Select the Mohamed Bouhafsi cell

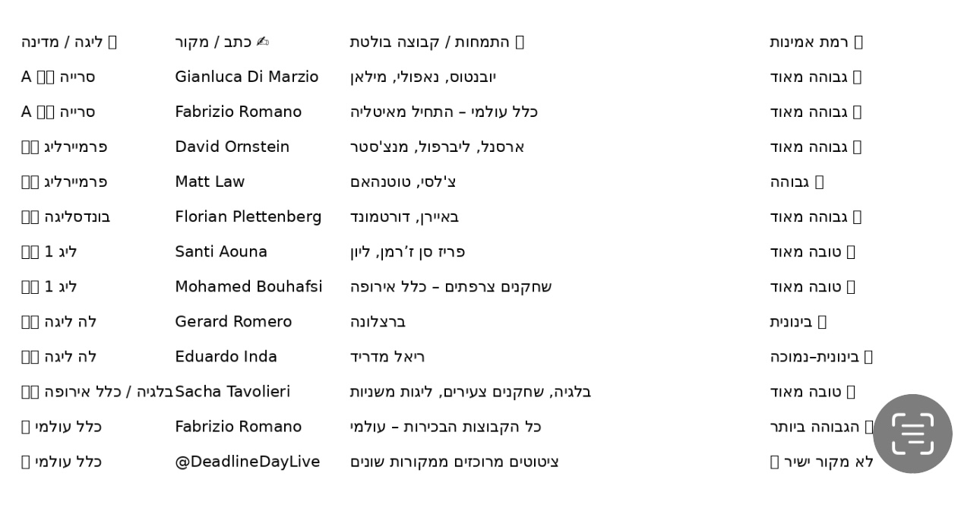click(248, 286)
